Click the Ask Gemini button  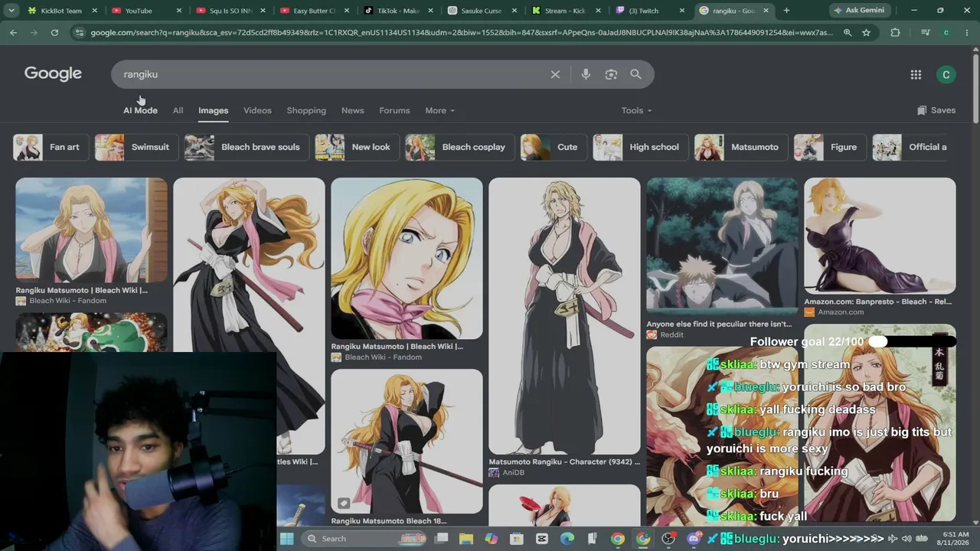tap(858, 11)
